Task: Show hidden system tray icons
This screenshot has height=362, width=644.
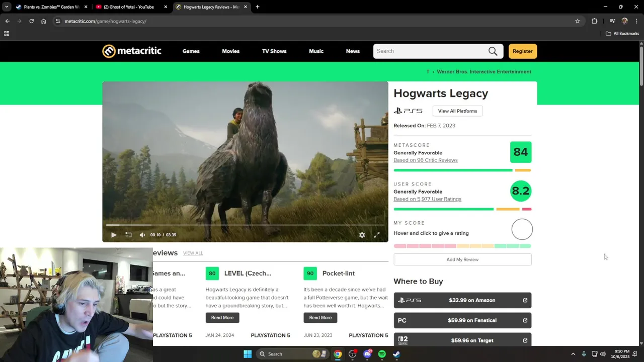Action: click(x=573, y=354)
